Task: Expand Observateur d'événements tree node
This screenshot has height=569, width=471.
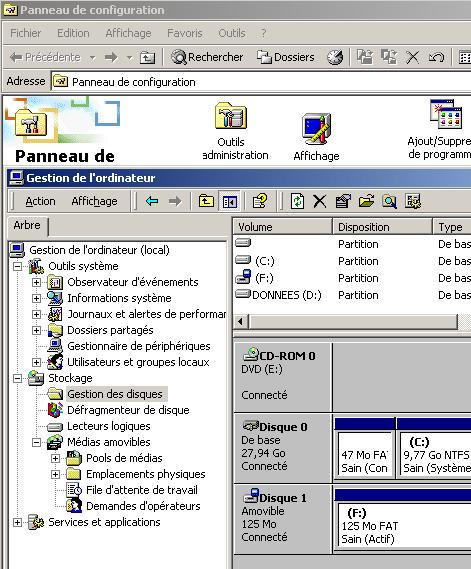Action: (x=36, y=282)
